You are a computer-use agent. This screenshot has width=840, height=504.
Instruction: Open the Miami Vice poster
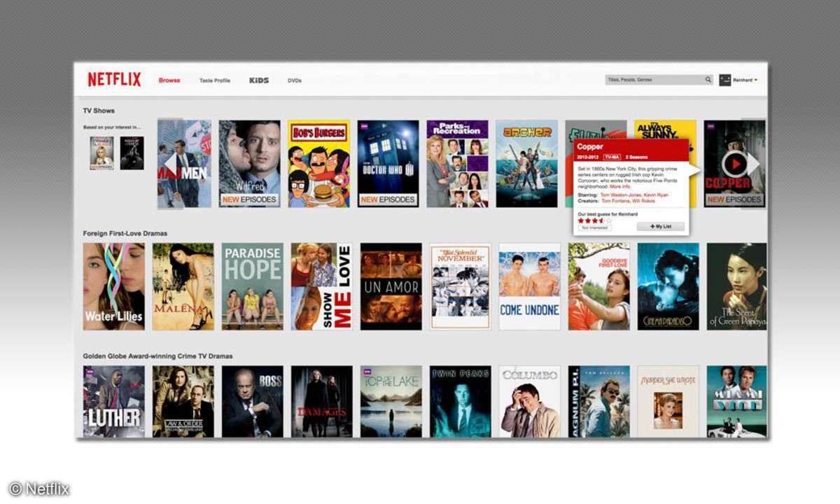pyautogui.click(x=737, y=401)
